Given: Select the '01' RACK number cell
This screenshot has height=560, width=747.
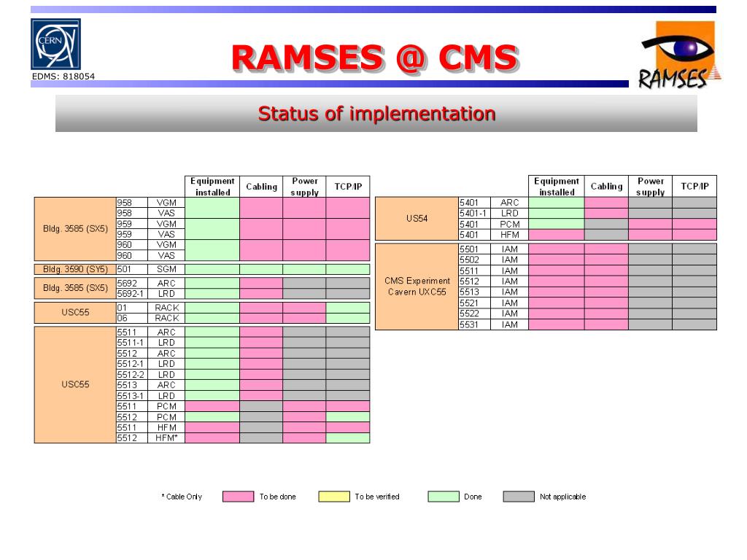Looking at the screenshot, I should [x=132, y=308].
